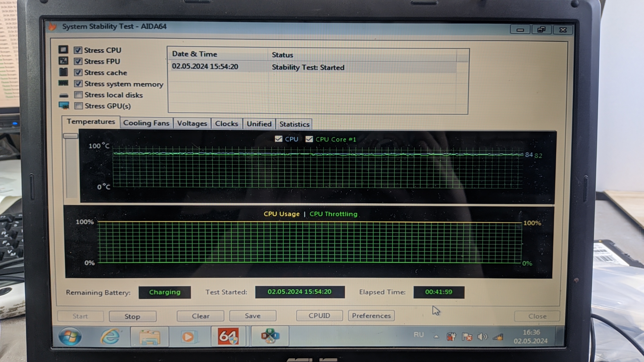Enable Stress GPU(s) checkbox
The image size is (644, 362).
(x=79, y=106)
